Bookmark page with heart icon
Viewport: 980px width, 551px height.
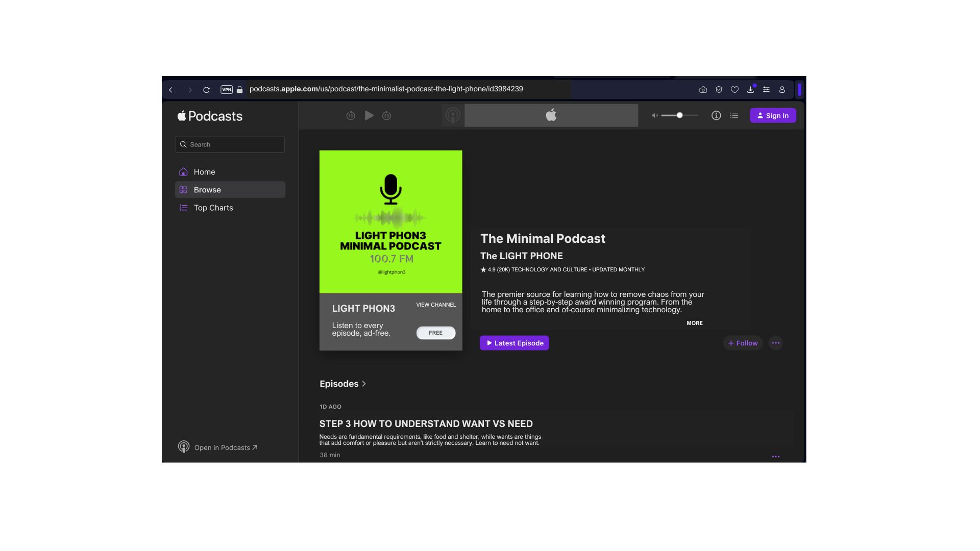734,90
